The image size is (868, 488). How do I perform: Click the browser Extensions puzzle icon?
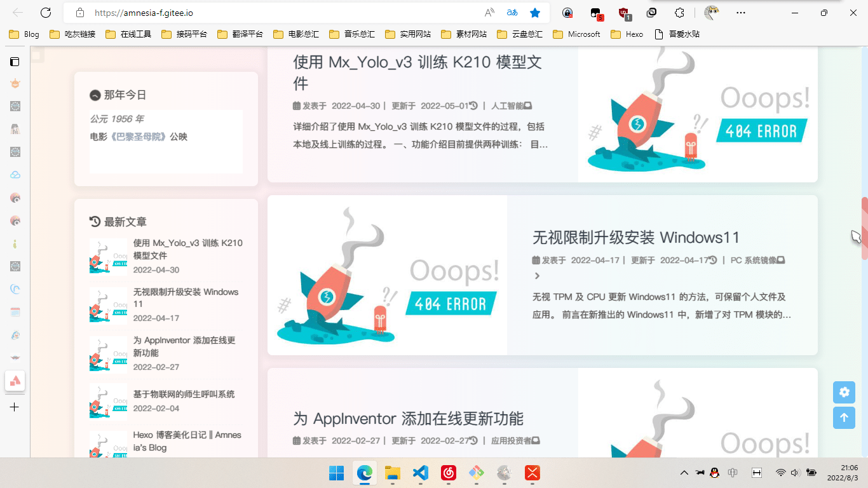pyautogui.click(x=679, y=13)
